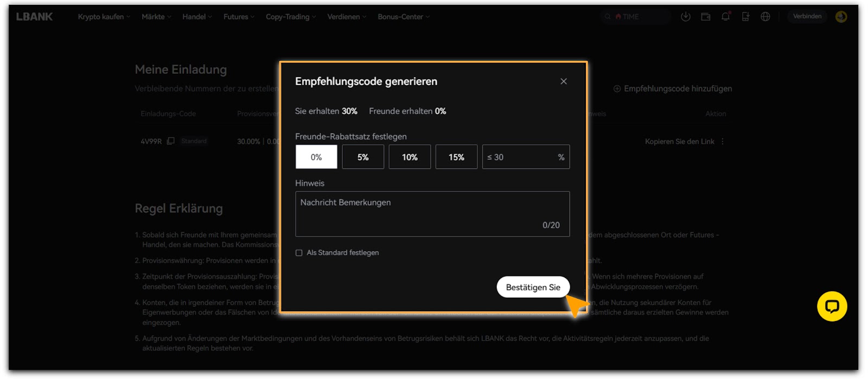Expand the Krypto kaufen dropdown menu

click(x=104, y=17)
